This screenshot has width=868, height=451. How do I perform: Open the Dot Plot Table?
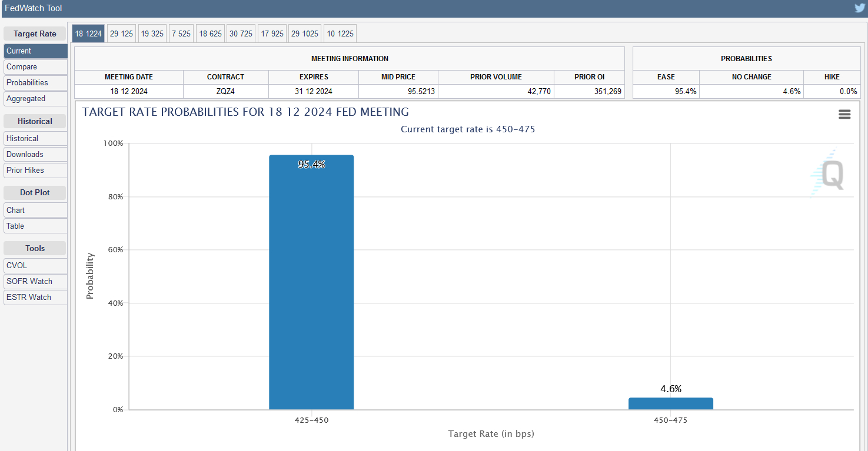coord(35,226)
